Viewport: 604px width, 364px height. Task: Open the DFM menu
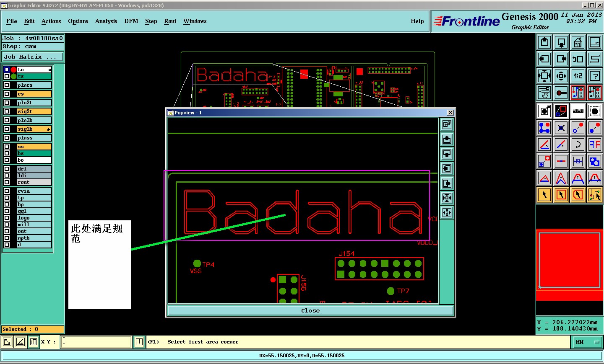click(x=131, y=21)
